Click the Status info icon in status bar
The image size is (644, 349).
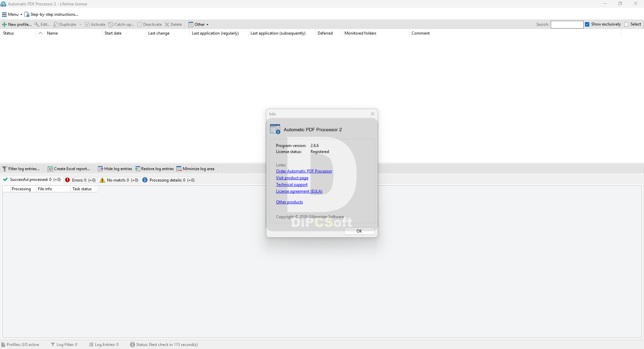132,345
